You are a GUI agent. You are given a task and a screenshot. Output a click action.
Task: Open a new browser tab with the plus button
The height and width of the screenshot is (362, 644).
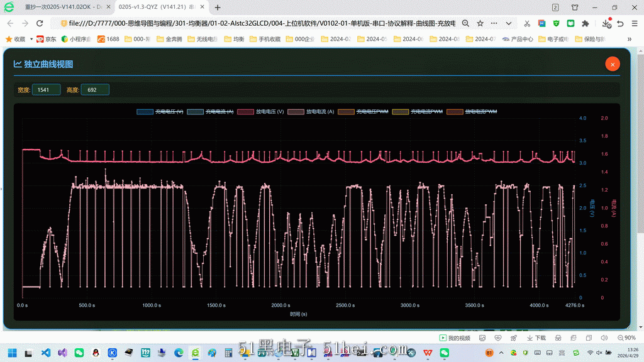pyautogui.click(x=218, y=8)
